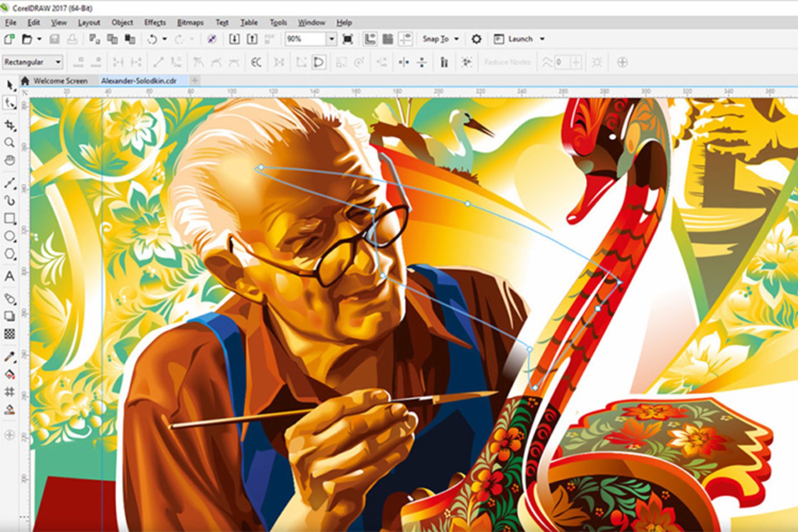Click the top curve node on the man's forehead

click(x=261, y=167)
